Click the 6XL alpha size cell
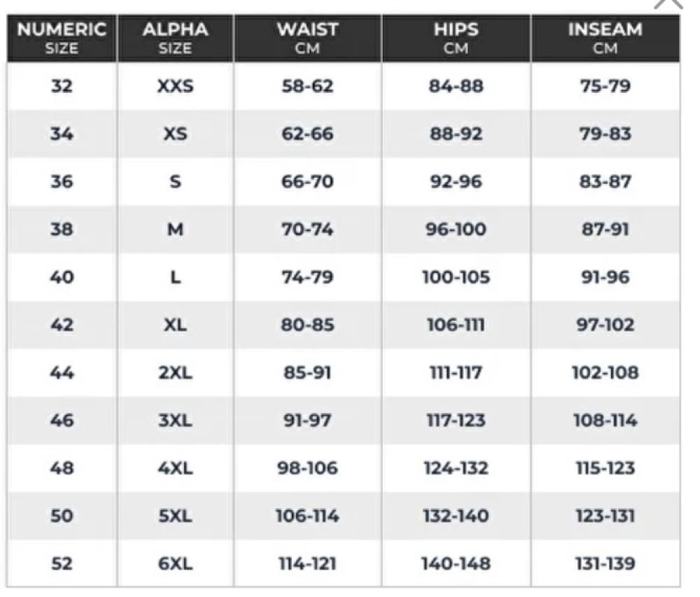The width and height of the screenshot is (700, 597). coord(175,563)
